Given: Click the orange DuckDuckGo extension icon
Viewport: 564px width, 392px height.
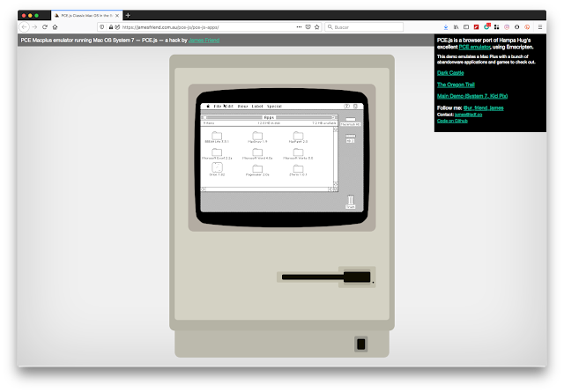Looking at the screenshot, I should coord(527,27).
